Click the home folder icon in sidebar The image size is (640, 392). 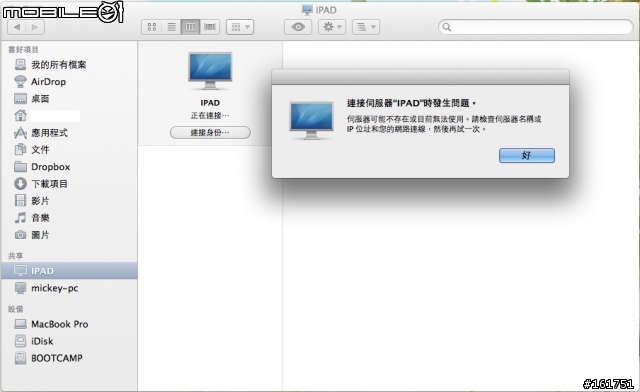(20, 116)
